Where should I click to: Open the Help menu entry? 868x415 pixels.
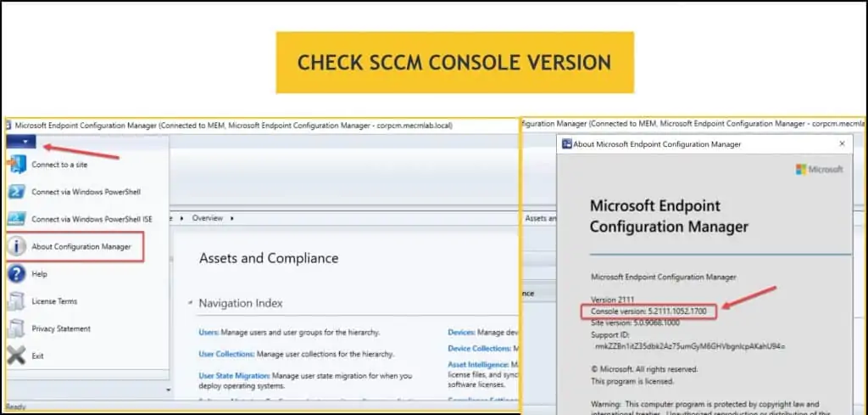pyautogui.click(x=39, y=274)
